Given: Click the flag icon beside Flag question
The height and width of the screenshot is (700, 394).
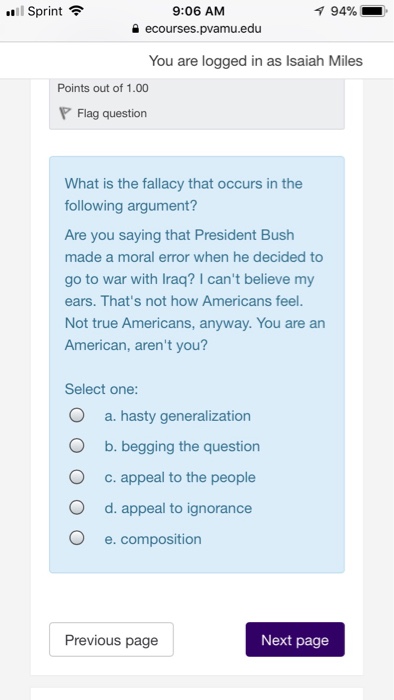Looking at the screenshot, I should click(x=65, y=113).
